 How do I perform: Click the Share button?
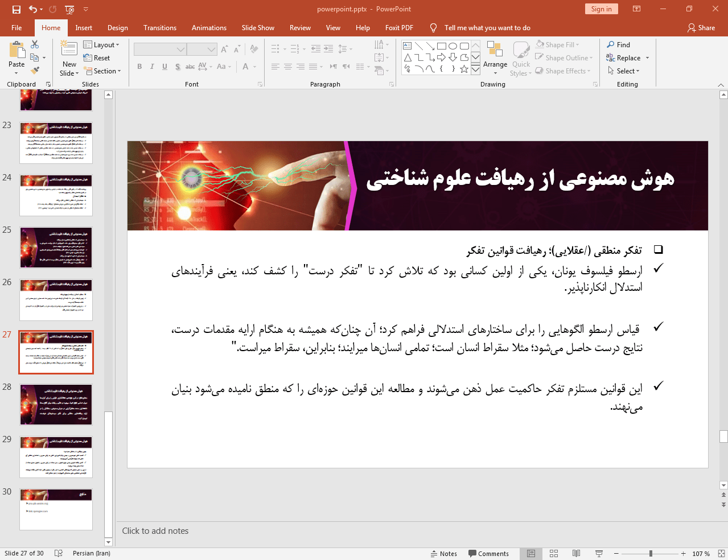pos(701,28)
